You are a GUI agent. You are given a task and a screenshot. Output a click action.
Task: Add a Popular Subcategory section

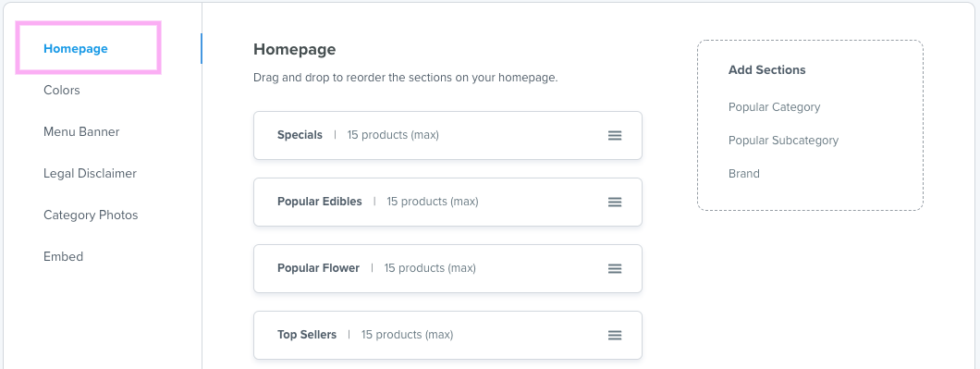(784, 140)
